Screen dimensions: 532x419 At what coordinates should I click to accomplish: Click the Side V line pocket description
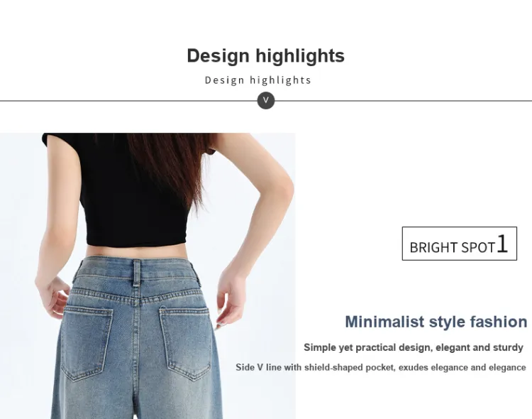(381, 367)
